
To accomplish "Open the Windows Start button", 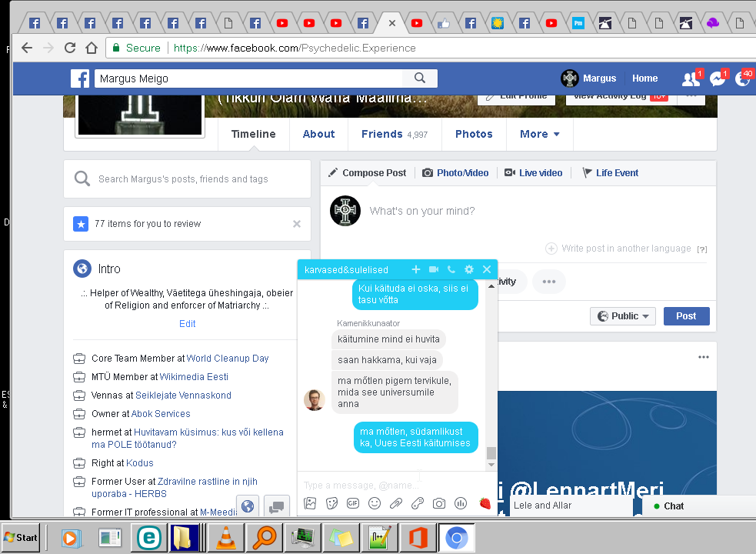I will 21,537.
